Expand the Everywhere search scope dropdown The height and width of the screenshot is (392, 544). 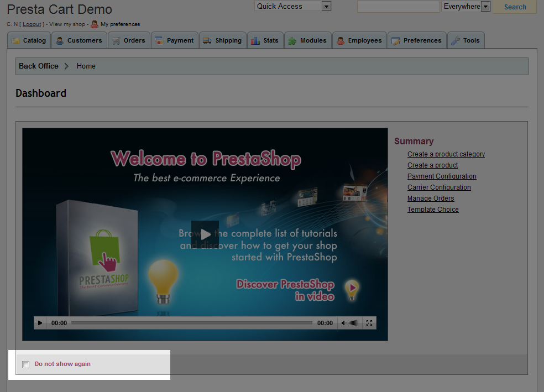pyautogui.click(x=485, y=7)
